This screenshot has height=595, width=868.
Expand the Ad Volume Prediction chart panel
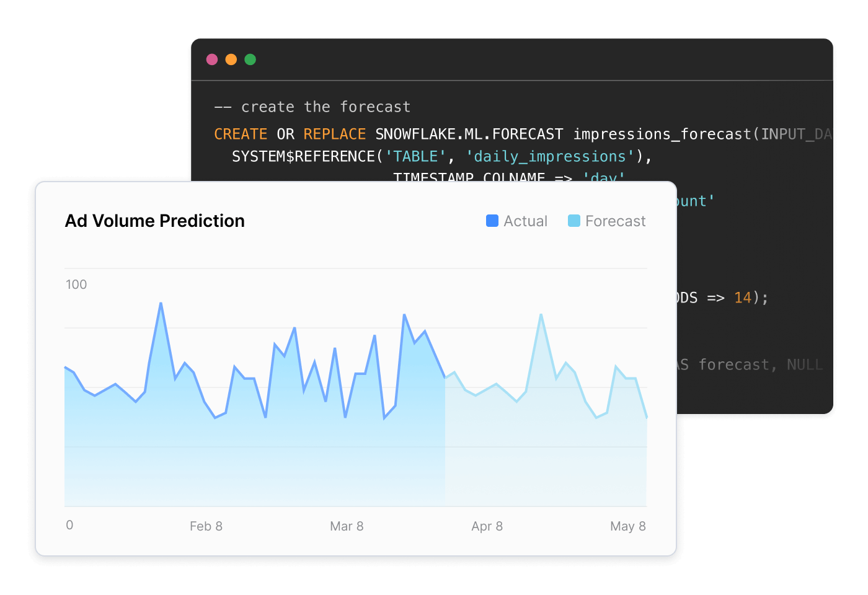point(154,221)
